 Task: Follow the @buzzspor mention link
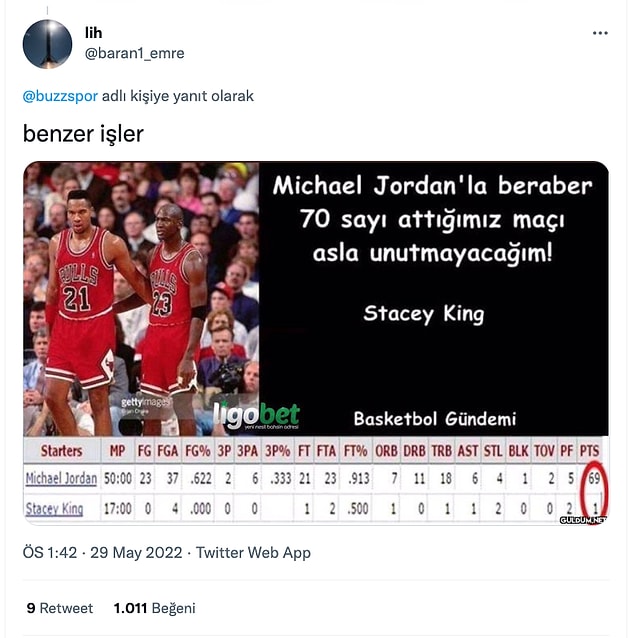click(x=60, y=96)
